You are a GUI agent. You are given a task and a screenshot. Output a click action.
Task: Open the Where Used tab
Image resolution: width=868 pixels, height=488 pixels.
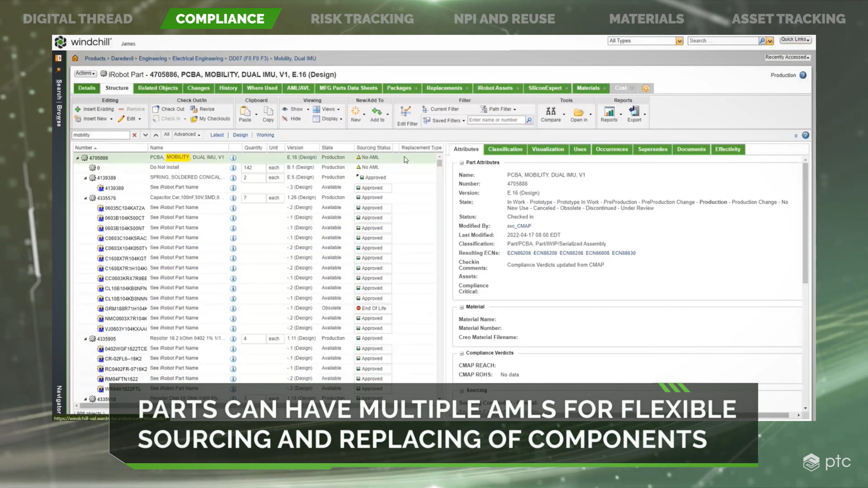(262, 88)
